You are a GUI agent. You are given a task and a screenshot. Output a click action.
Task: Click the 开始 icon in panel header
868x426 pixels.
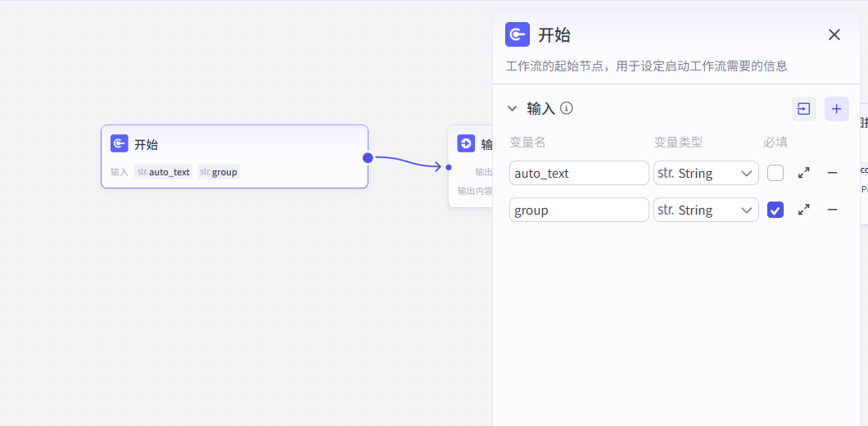pos(518,34)
